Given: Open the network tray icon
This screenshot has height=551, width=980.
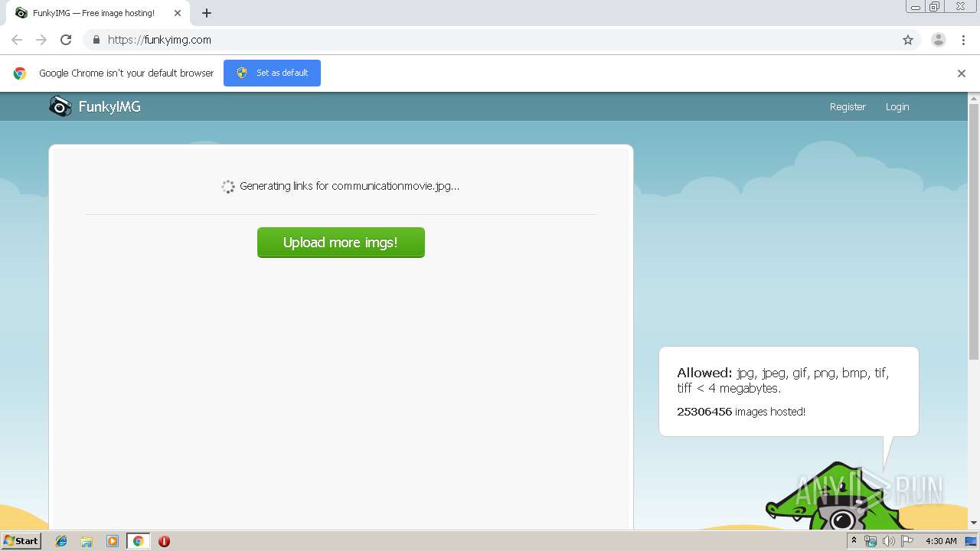Looking at the screenshot, I should (871, 541).
